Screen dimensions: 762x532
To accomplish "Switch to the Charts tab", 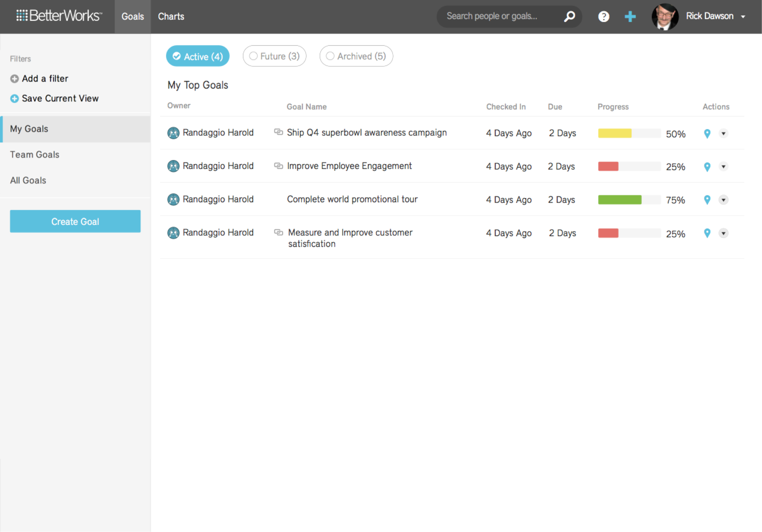I will pos(171,16).
